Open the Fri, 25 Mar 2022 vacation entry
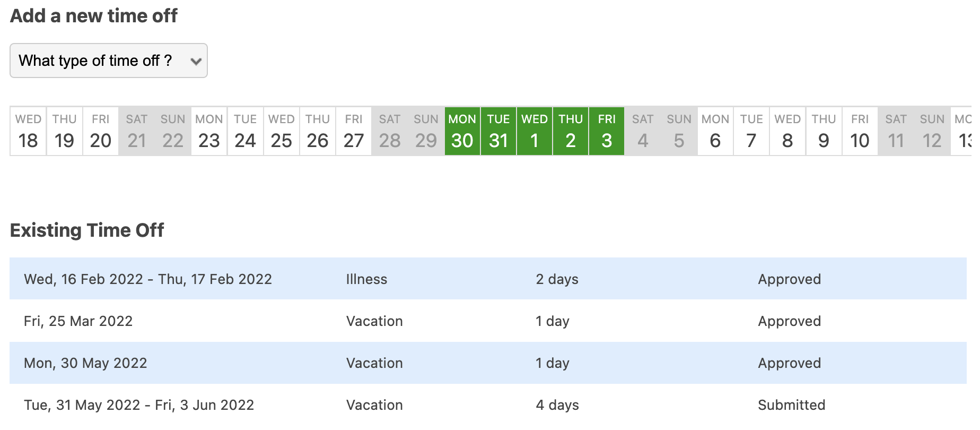Viewport: 980px width, 430px height. (78, 321)
